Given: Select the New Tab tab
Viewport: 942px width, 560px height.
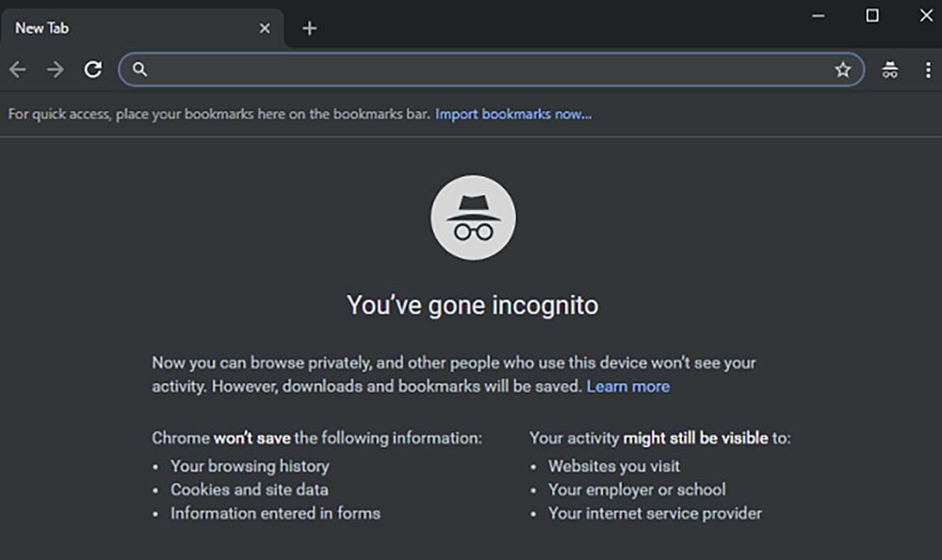Looking at the screenshot, I should [x=142, y=28].
